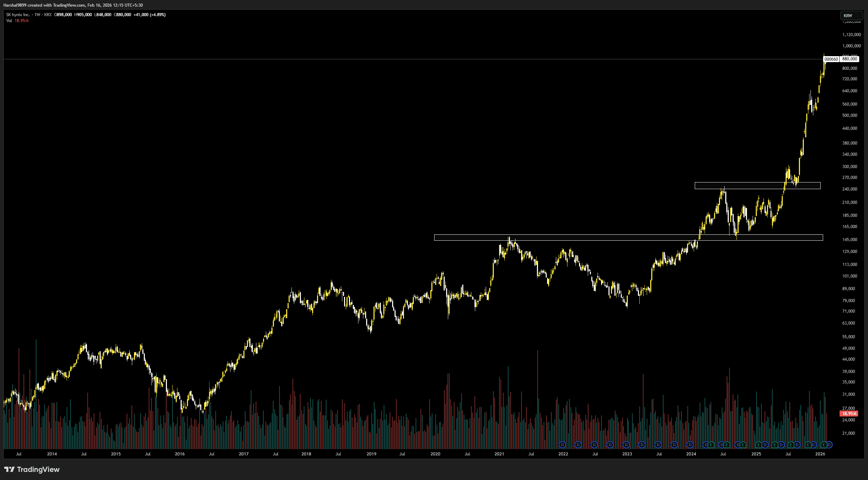
Task: Click the TradingView logo at bottom left
Action: (32, 469)
